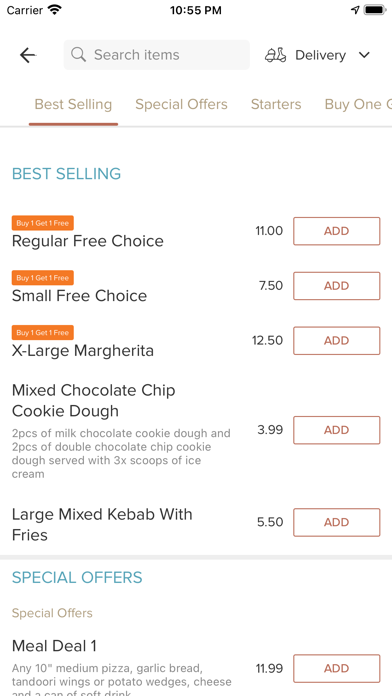Tap the back arrow icon
Image resolution: width=392 pixels, height=696 pixels.
[x=28, y=55]
